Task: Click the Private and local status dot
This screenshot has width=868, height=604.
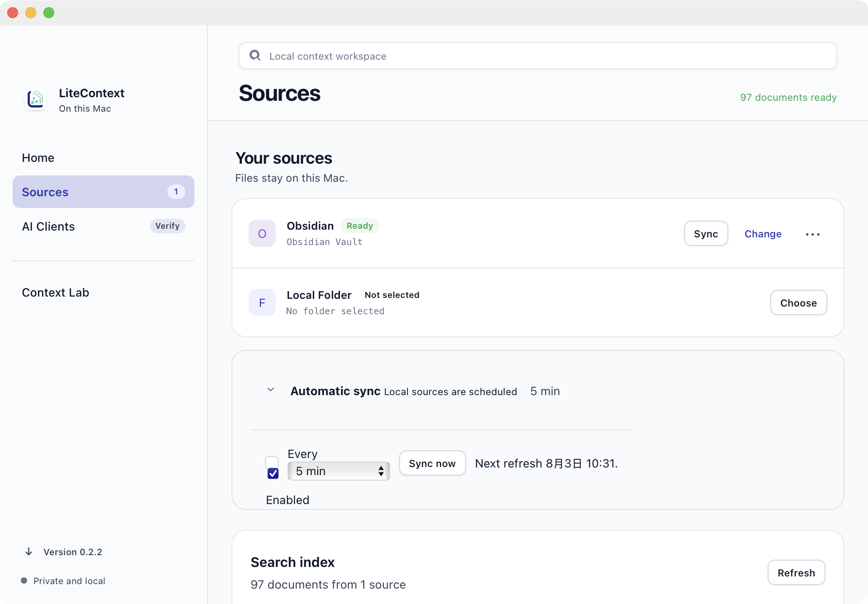Action: 24,580
